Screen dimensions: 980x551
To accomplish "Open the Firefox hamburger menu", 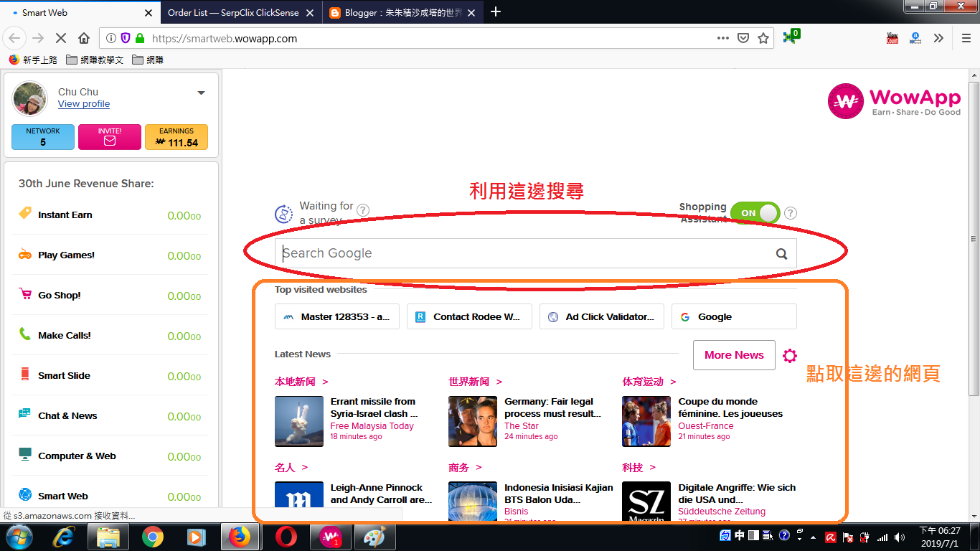I will coord(966,39).
